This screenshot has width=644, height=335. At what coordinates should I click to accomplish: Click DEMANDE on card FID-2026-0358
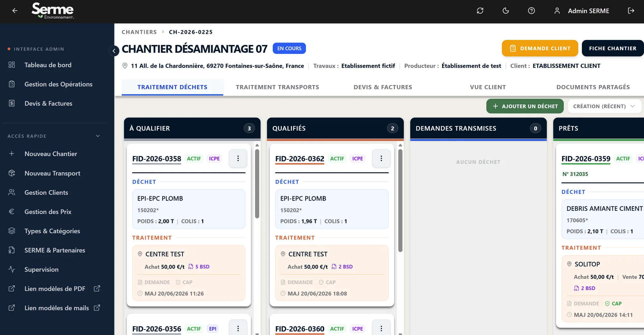tap(154, 282)
